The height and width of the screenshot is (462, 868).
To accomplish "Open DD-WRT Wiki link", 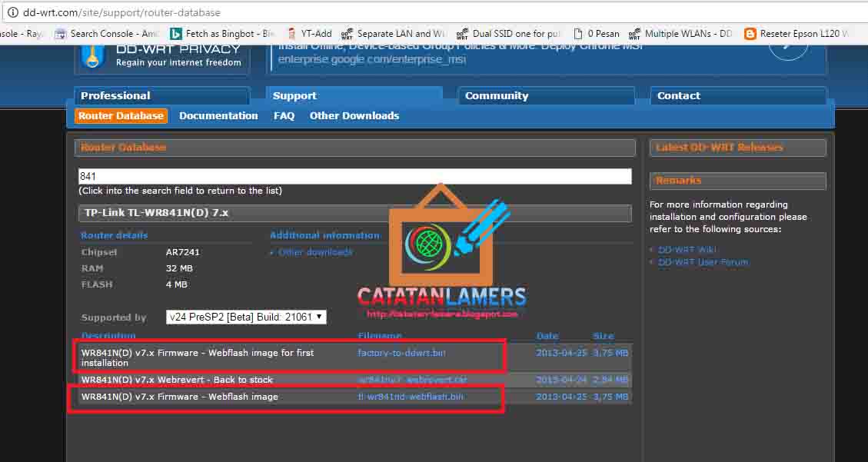I will pos(687,250).
